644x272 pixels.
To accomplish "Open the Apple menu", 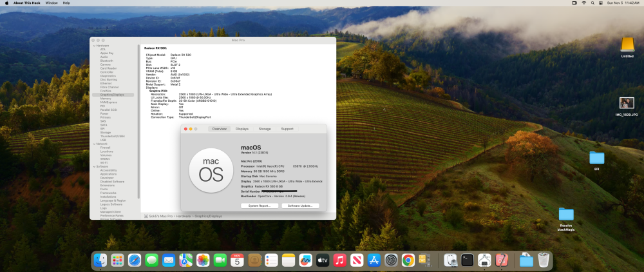I will point(6,3).
